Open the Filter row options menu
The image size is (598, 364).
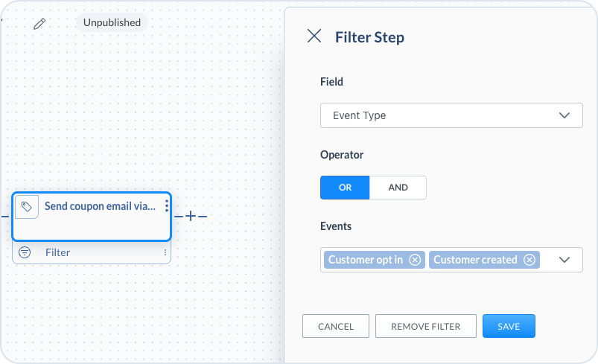click(165, 252)
